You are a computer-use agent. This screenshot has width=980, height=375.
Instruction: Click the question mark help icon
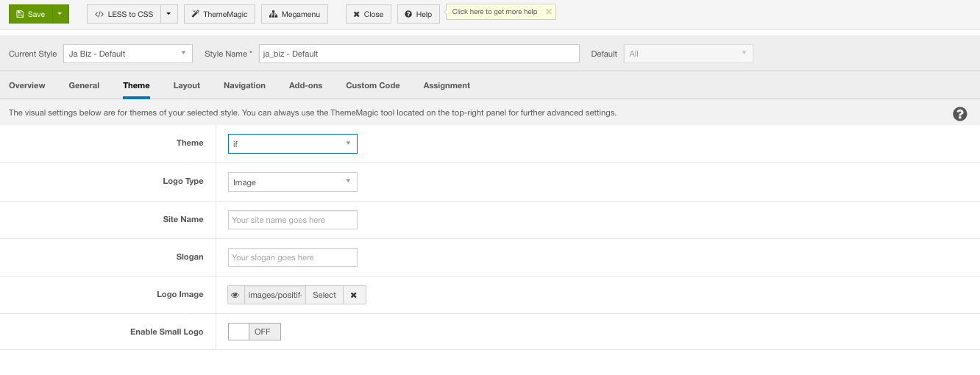coord(959,114)
